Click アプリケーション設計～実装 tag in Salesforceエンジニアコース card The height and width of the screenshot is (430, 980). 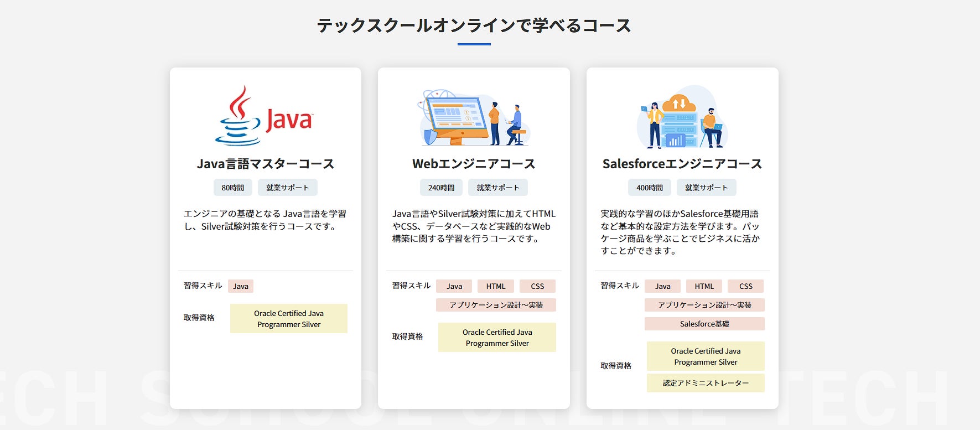pyautogui.click(x=704, y=305)
